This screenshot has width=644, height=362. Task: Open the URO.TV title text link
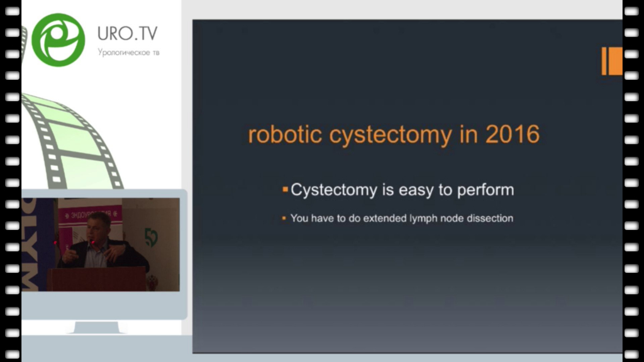pyautogui.click(x=128, y=34)
